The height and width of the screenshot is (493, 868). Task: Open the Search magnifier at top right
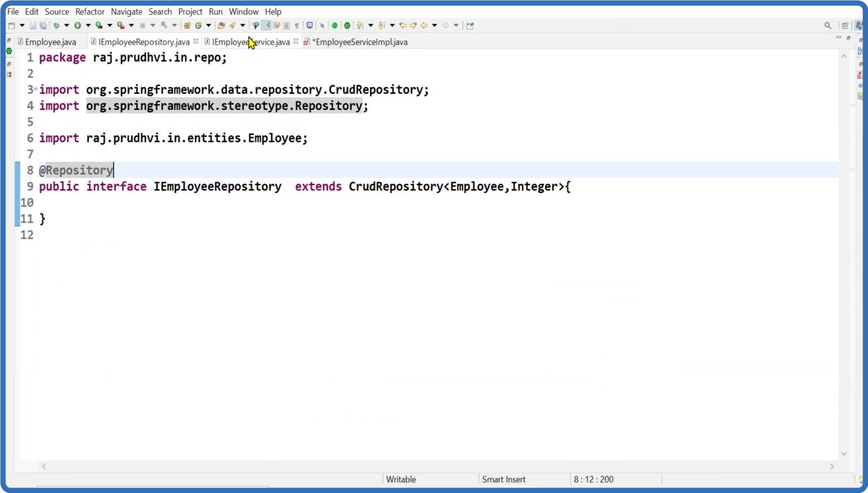pyautogui.click(x=828, y=25)
